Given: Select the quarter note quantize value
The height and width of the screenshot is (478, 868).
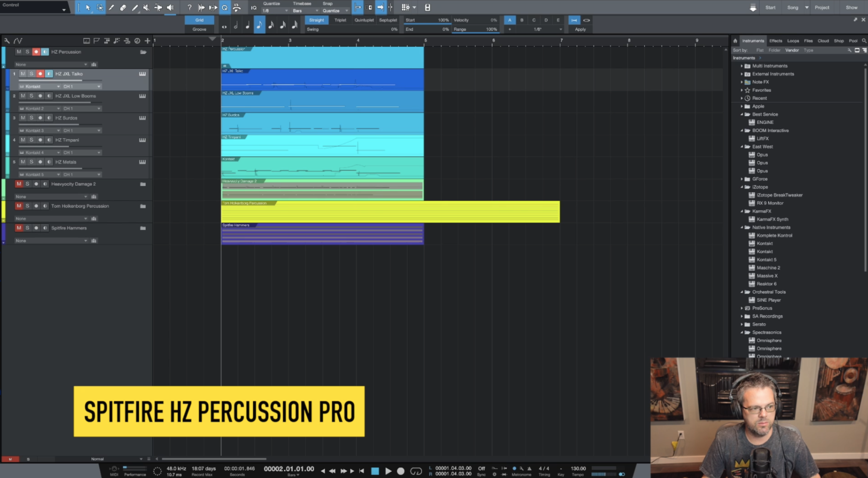Looking at the screenshot, I should (x=247, y=25).
